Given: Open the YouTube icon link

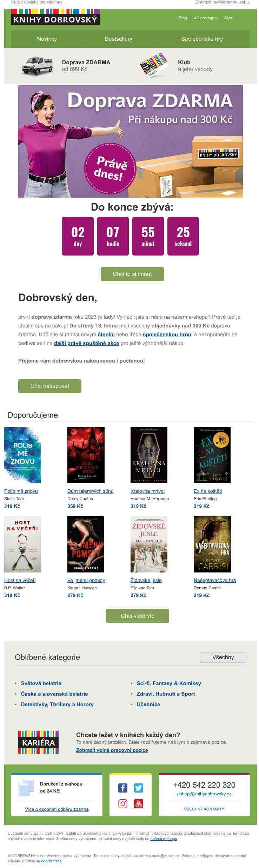Looking at the screenshot, I should pos(139,804).
